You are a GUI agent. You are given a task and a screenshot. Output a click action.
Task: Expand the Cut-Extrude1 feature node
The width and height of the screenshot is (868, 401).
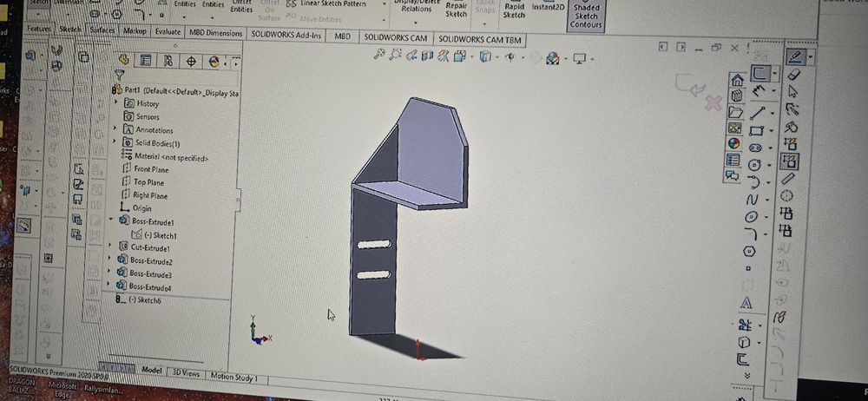tap(109, 246)
